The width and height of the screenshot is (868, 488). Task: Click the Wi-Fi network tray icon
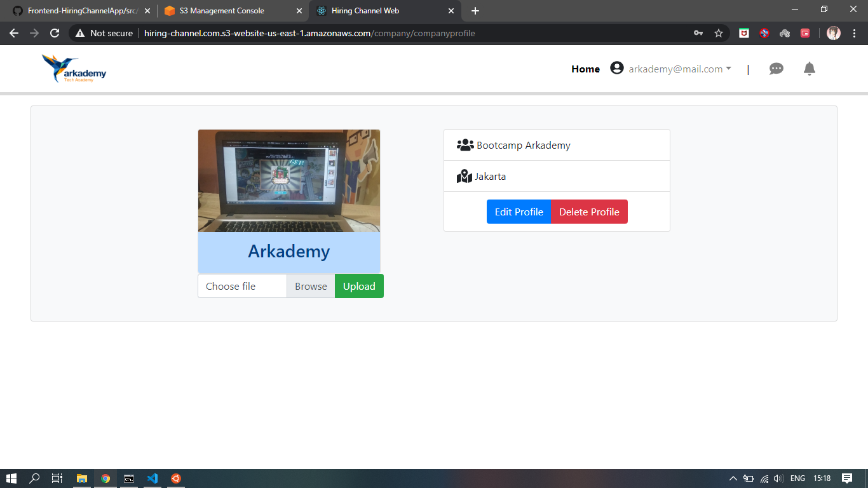click(764, 478)
